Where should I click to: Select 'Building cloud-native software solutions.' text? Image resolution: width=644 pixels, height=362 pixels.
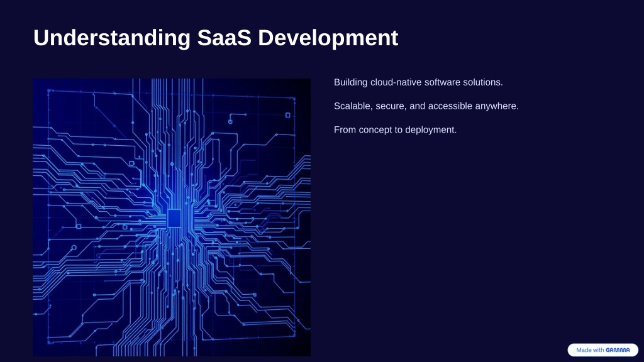click(418, 82)
